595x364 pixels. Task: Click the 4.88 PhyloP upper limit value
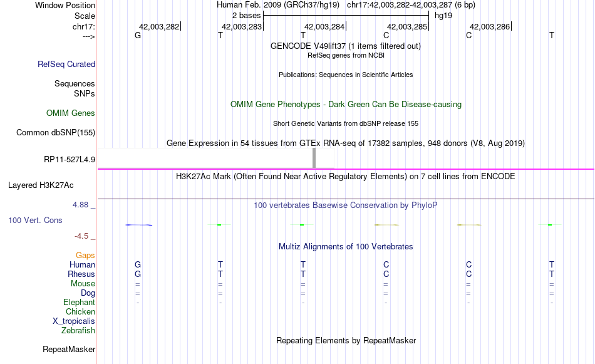80,205
